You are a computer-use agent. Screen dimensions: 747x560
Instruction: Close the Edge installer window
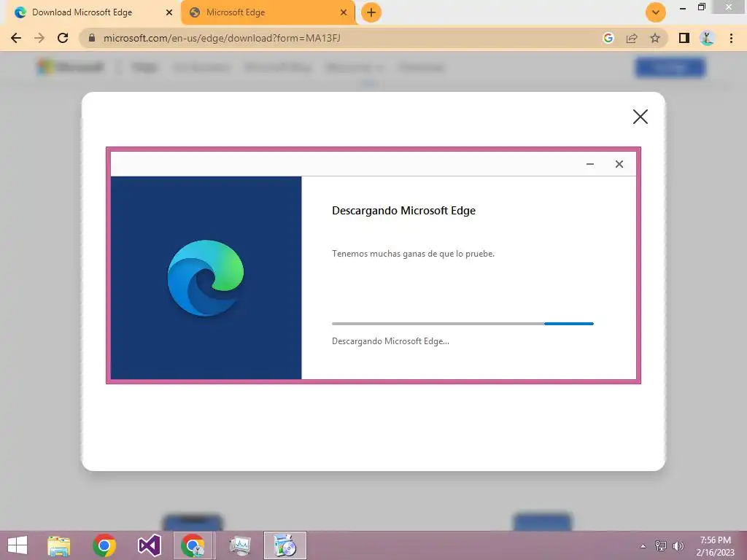click(x=619, y=164)
